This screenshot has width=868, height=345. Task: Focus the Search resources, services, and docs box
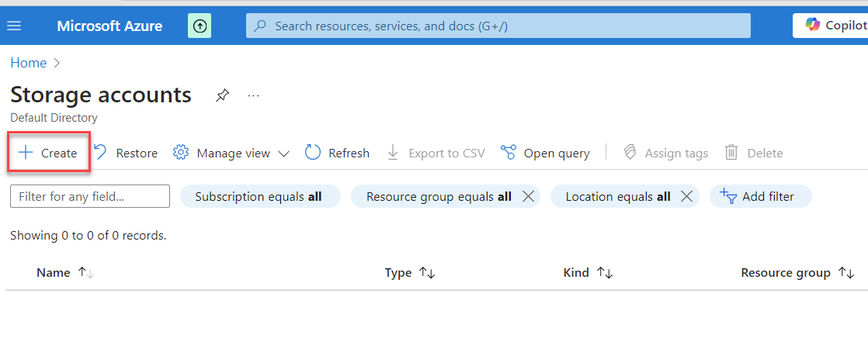[x=498, y=26]
